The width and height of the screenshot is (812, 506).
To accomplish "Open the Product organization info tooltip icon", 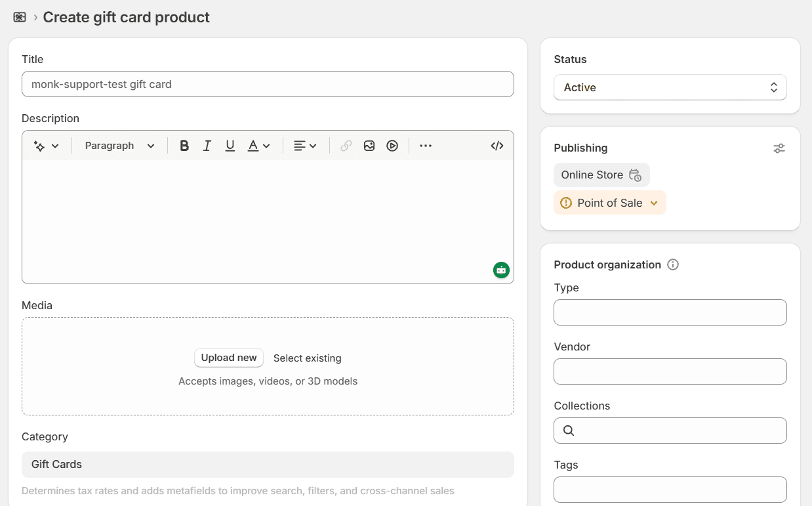I will tap(672, 264).
